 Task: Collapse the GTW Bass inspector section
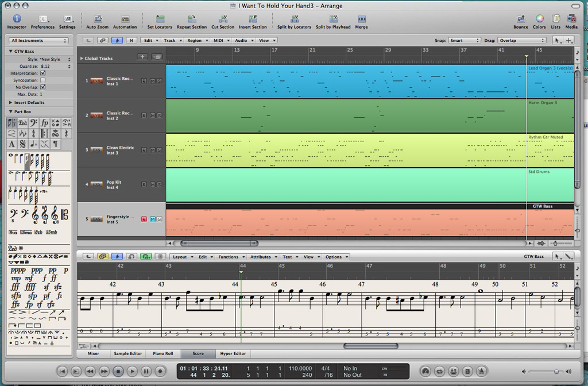tap(10, 51)
